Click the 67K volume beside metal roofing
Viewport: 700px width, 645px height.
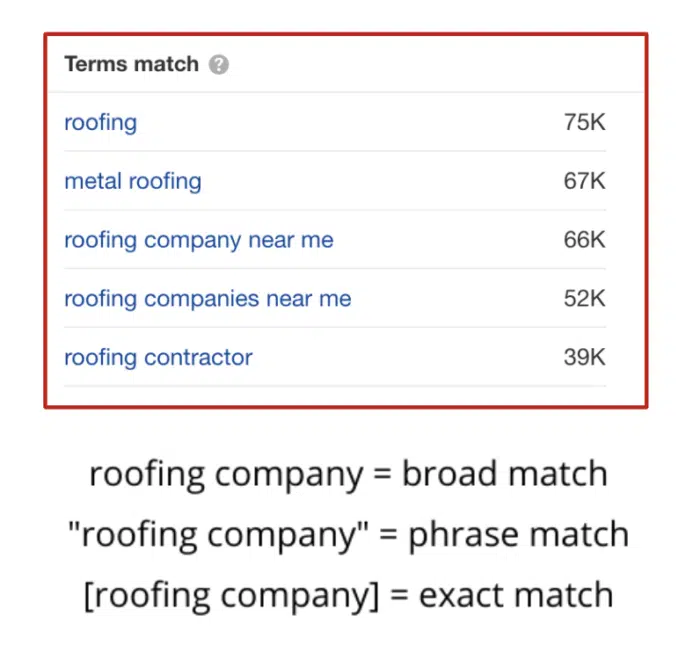(584, 182)
